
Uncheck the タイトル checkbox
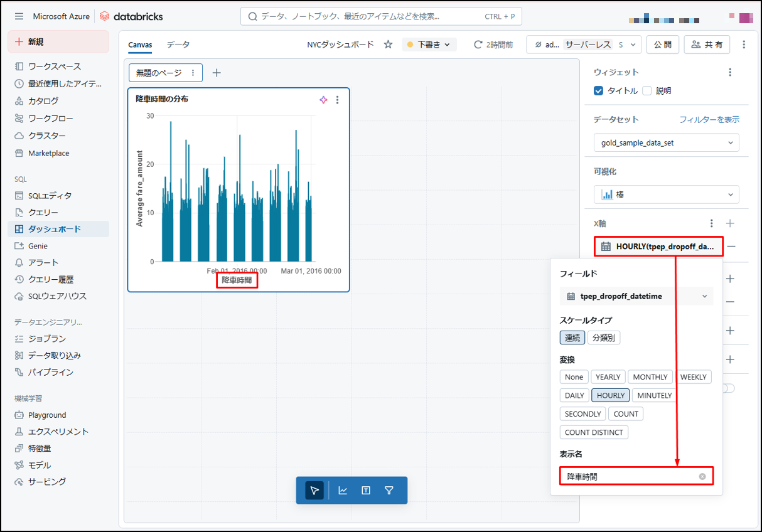[x=598, y=91]
